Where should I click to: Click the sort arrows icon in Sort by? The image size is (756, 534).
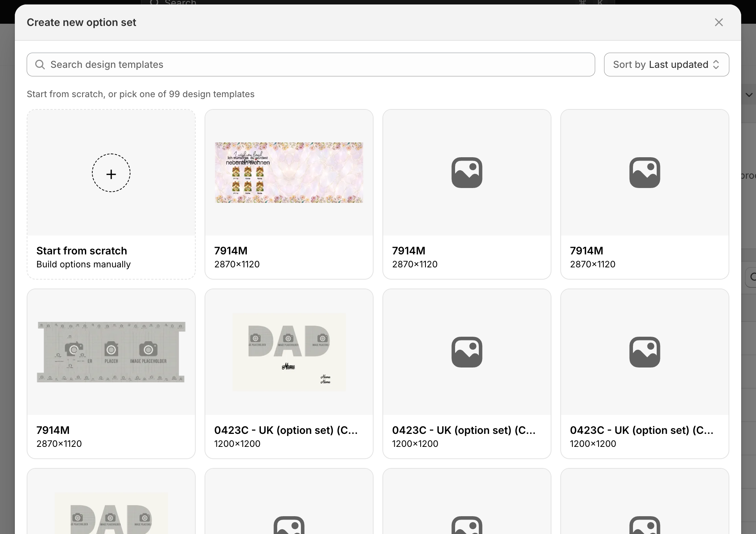coord(716,65)
